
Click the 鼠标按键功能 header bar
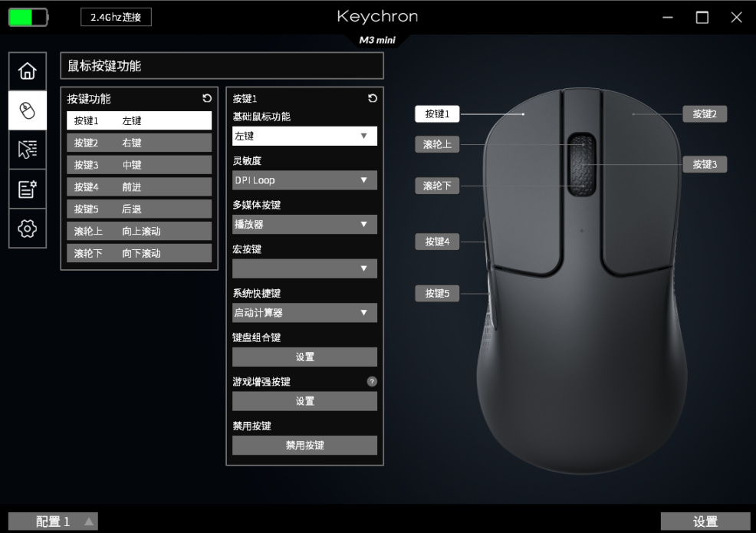pos(222,66)
